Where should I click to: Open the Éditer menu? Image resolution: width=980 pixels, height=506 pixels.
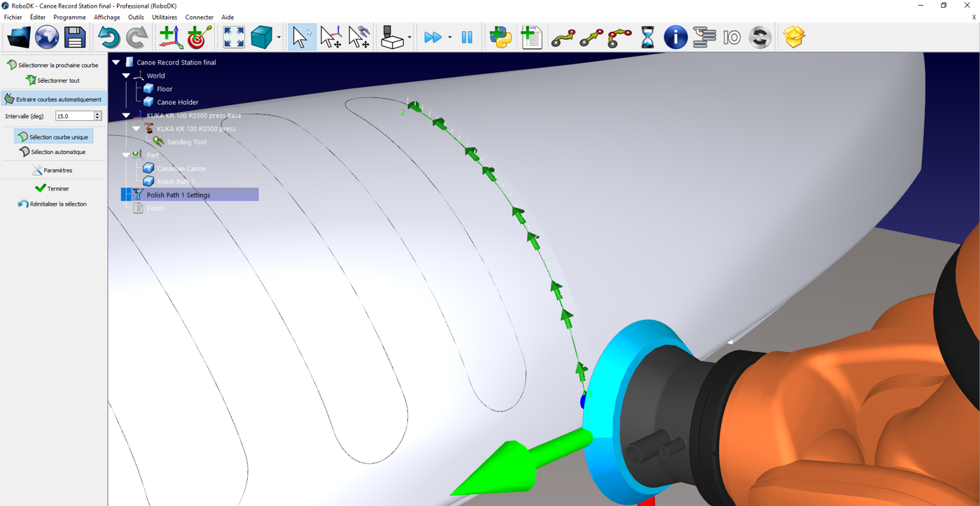click(38, 17)
